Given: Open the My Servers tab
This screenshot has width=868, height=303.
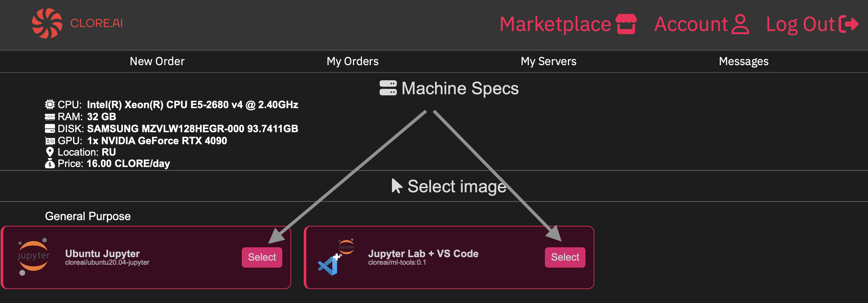Looking at the screenshot, I should click(x=548, y=61).
